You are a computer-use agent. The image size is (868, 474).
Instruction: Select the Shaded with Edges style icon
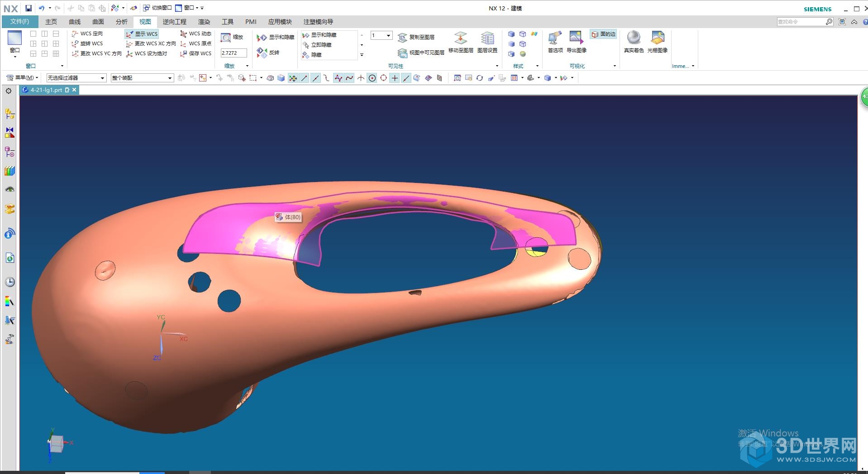[x=511, y=34]
